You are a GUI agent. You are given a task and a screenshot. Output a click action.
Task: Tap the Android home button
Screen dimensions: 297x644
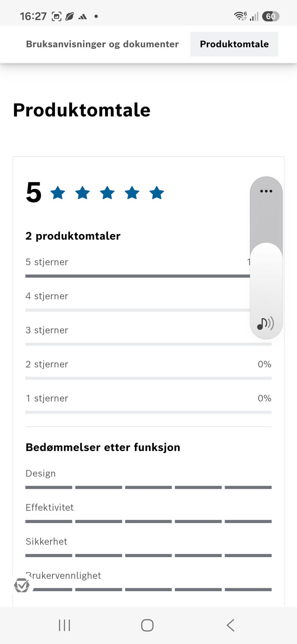147,625
